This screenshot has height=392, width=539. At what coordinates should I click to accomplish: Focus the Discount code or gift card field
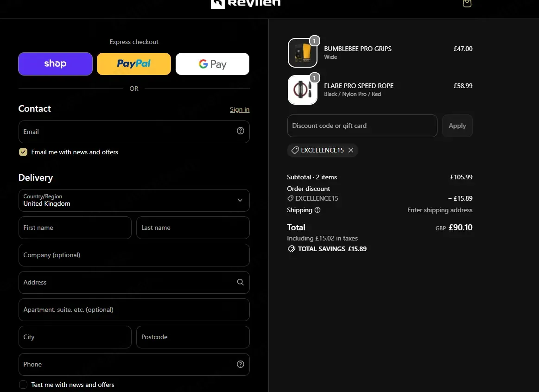point(362,126)
